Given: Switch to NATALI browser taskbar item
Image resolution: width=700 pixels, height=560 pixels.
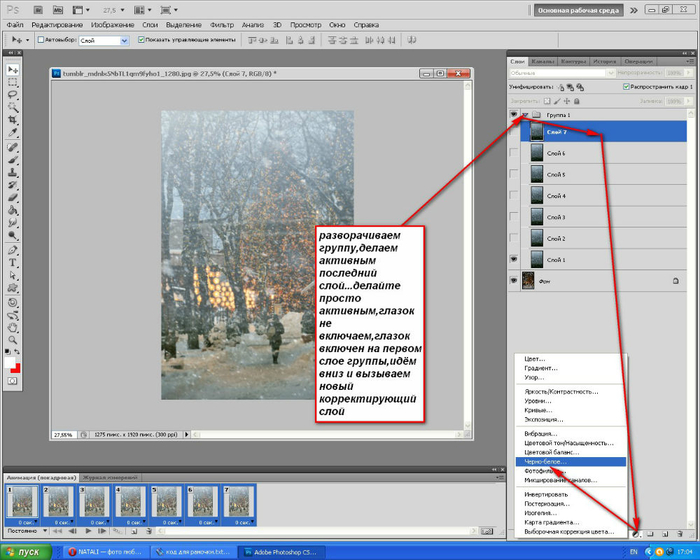Looking at the screenshot, I should pyautogui.click(x=103, y=552).
